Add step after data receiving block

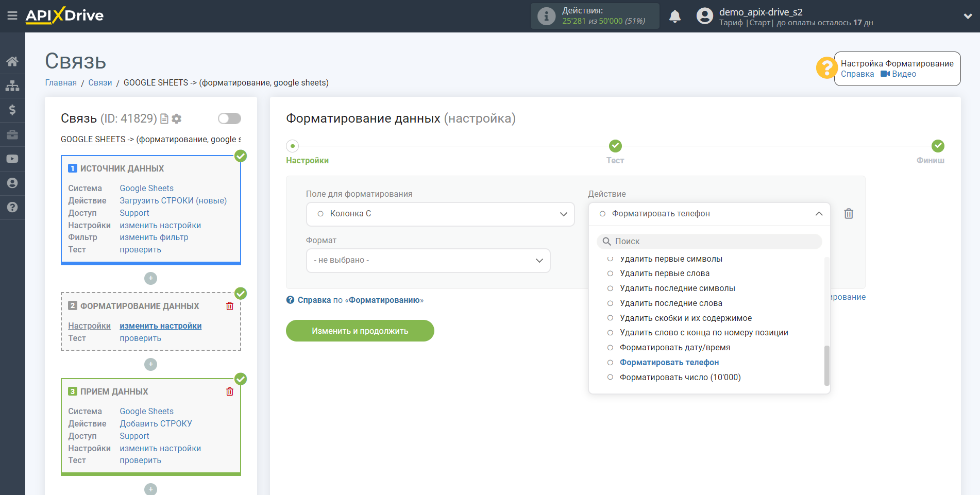pyautogui.click(x=150, y=489)
